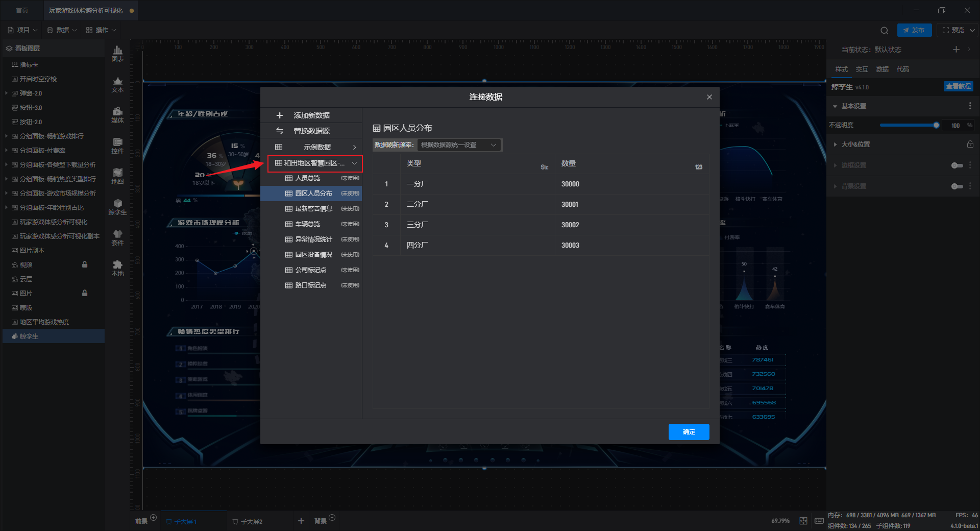Click the 预览 preview button

953,30
